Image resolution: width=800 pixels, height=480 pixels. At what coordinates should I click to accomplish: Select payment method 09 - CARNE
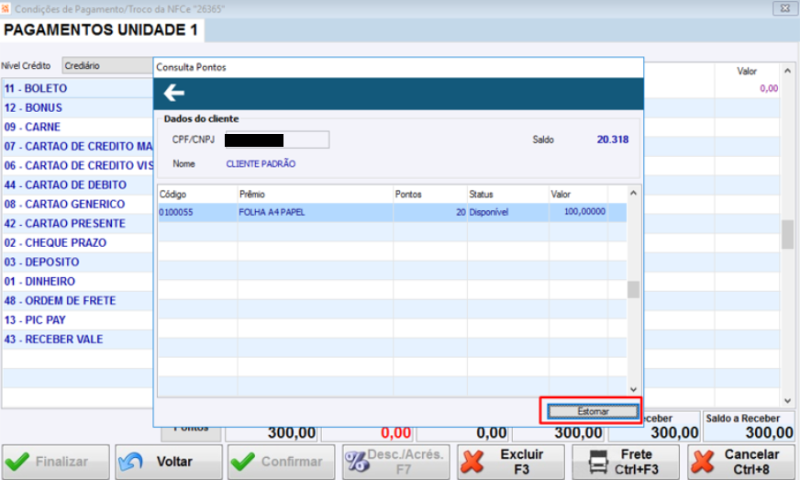click(x=78, y=127)
